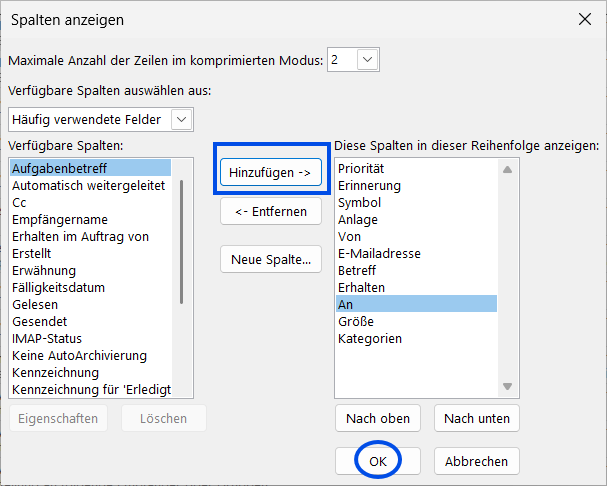Screen dimensions: 607x486
Task: Move column up with Nach oben
Action: click(378, 418)
